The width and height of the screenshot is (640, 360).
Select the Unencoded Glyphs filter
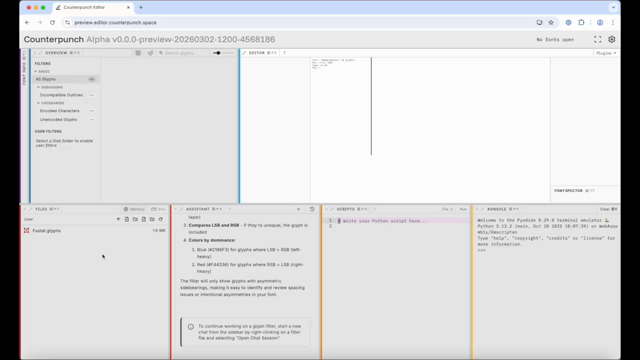pyautogui.click(x=67, y=120)
